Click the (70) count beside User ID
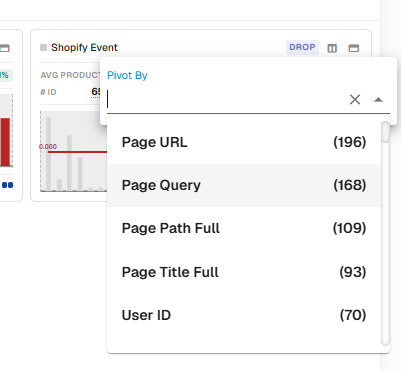 353,315
